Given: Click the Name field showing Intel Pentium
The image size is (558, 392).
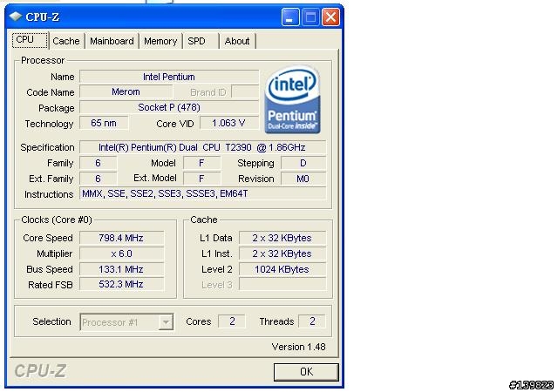Looking at the screenshot, I should (169, 77).
